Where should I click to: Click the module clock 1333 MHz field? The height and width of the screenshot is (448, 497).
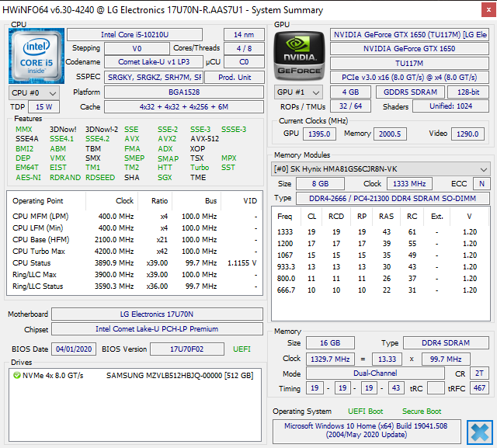click(409, 184)
